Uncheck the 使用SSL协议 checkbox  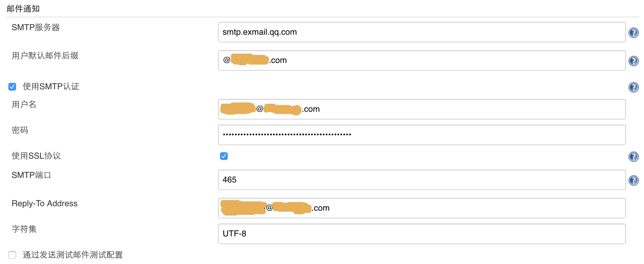(224, 156)
